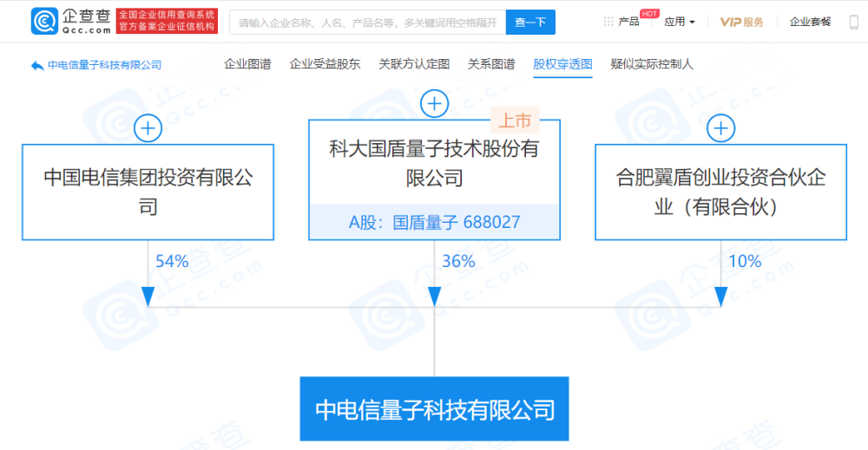Image resolution: width=868 pixels, height=450 pixels.
Task: Click the back arrow beside 中电信量子科技有限公司
Action: click(37, 66)
